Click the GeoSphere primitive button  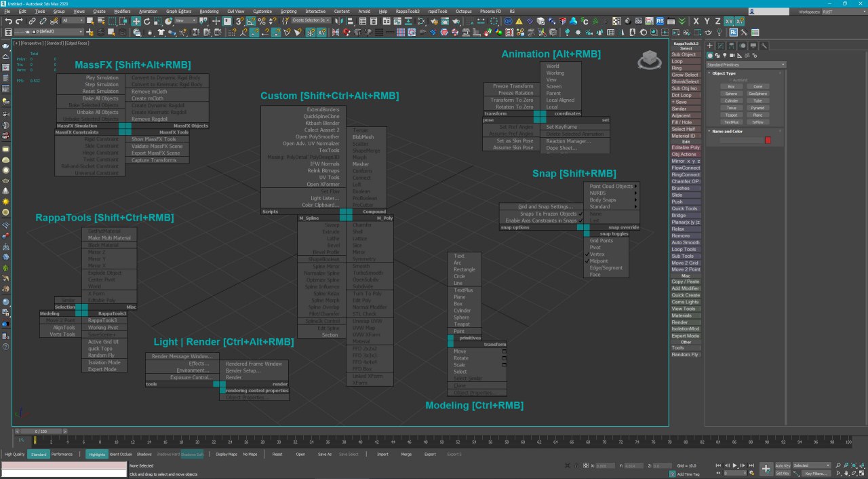[757, 94]
